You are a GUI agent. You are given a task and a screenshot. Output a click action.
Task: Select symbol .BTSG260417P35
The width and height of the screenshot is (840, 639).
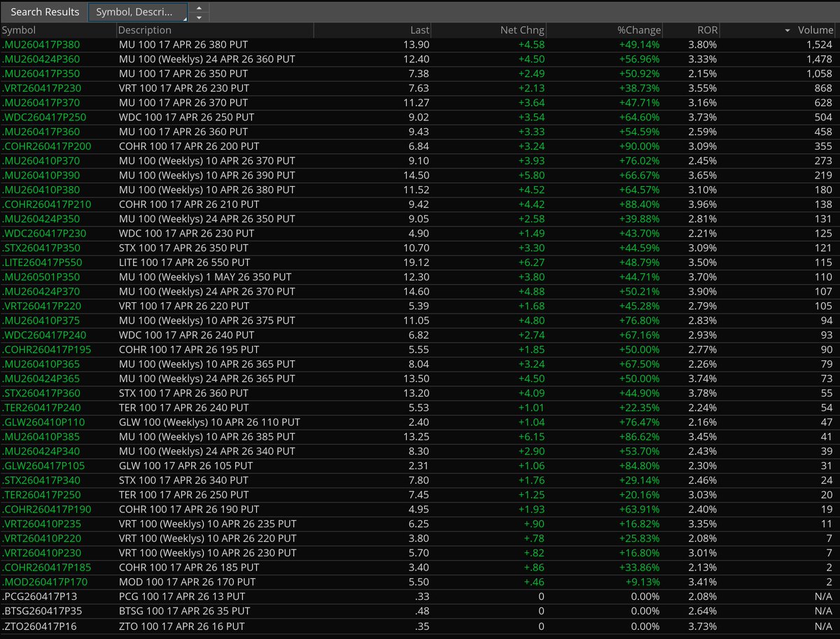(x=42, y=611)
